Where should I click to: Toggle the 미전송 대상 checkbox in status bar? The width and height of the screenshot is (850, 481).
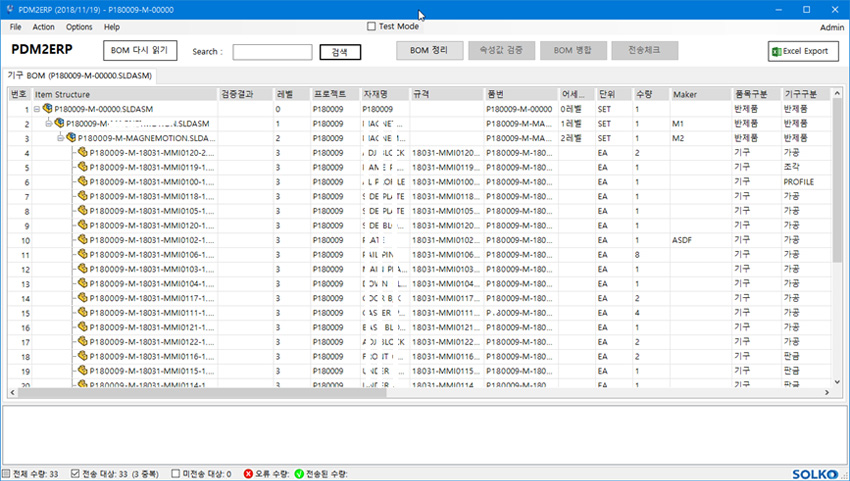pyautogui.click(x=175, y=474)
